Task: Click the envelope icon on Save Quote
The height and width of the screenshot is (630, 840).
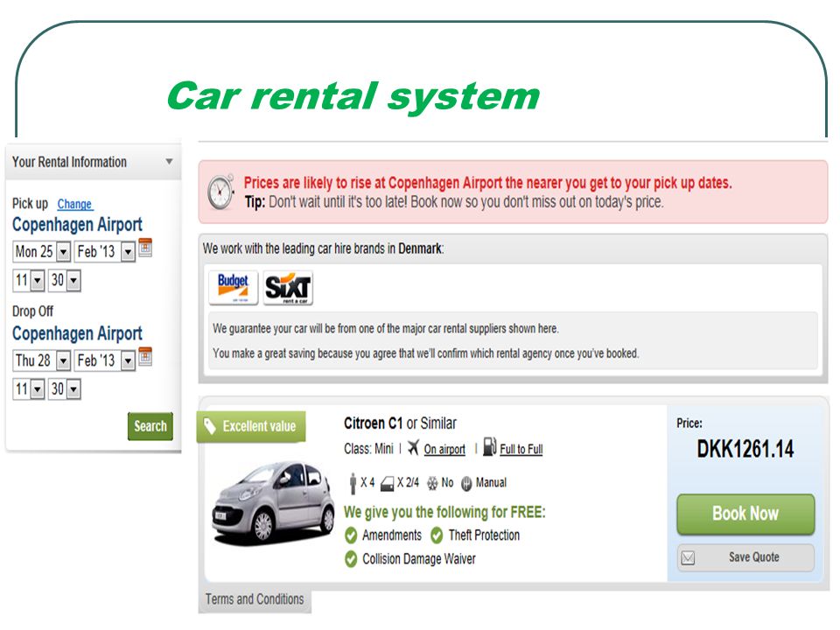Action: click(688, 558)
